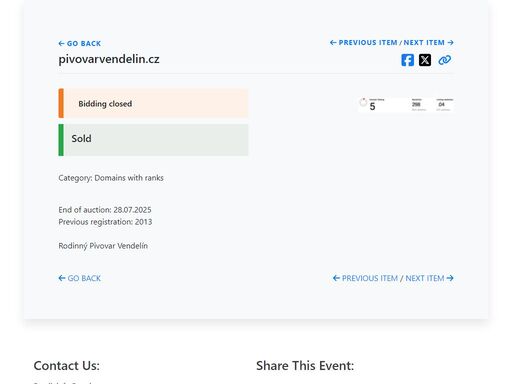Select the pivovarvendelin.cz domain title
Image resolution: width=512 pixels, height=384 pixels.
(109, 59)
